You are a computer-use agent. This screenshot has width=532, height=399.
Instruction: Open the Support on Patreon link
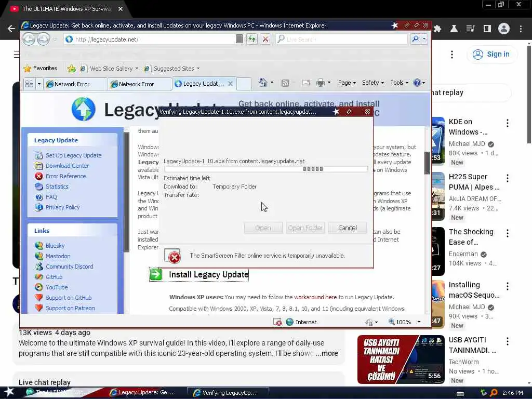tap(70, 308)
